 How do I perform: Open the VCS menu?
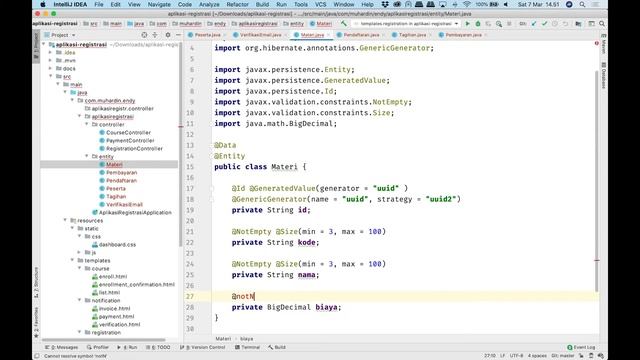click(321, 4)
